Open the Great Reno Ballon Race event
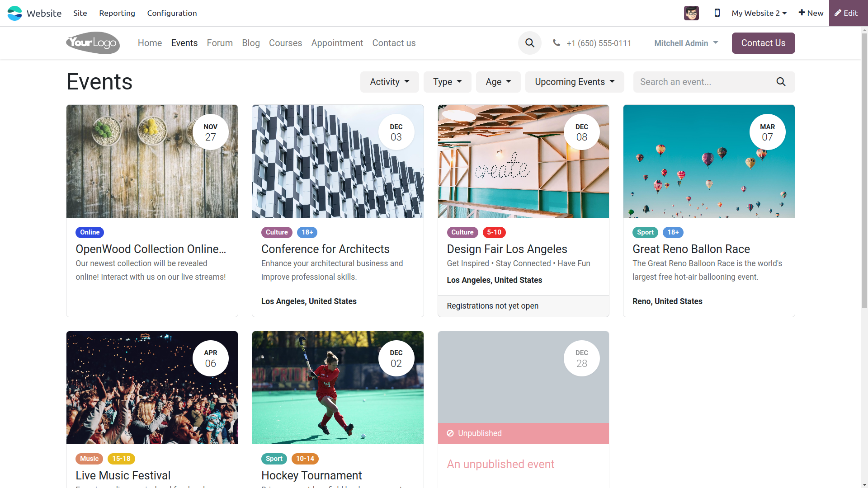The width and height of the screenshot is (868, 488). (x=691, y=249)
